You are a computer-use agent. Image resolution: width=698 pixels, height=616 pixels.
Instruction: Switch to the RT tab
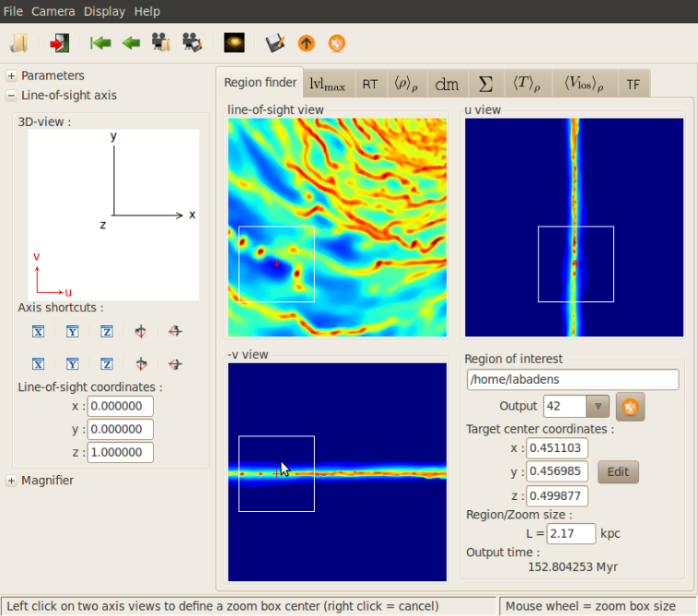(x=370, y=84)
